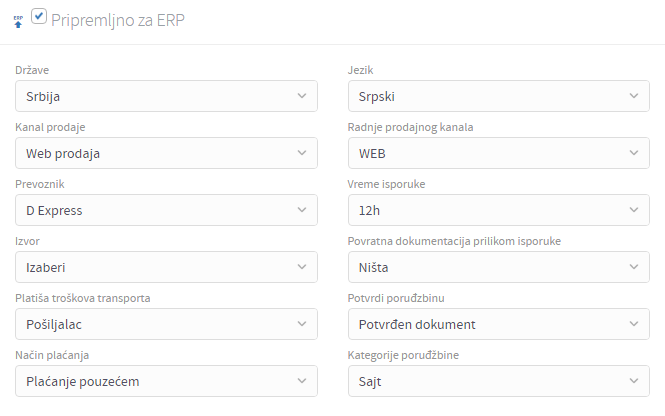This screenshot has width=665, height=416.
Task: Choose a source in the Izvor dropdown
Action: (166, 267)
